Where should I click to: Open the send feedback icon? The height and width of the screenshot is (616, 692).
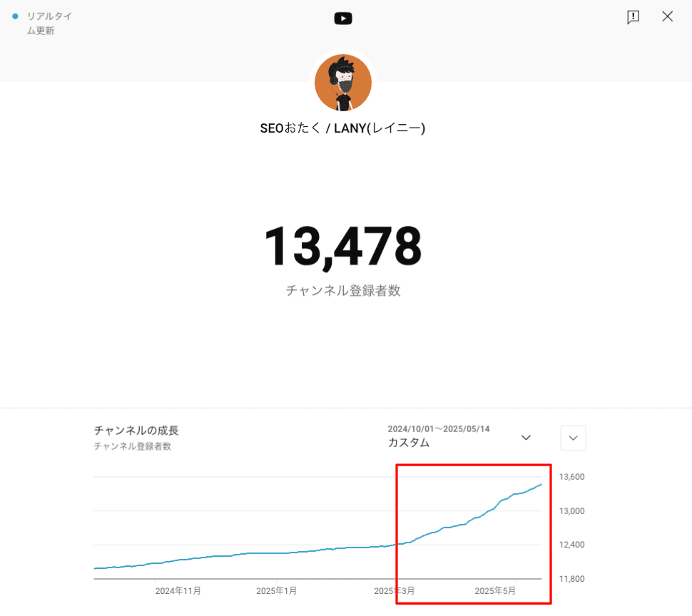pyautogui.click(x=634, y=17)
